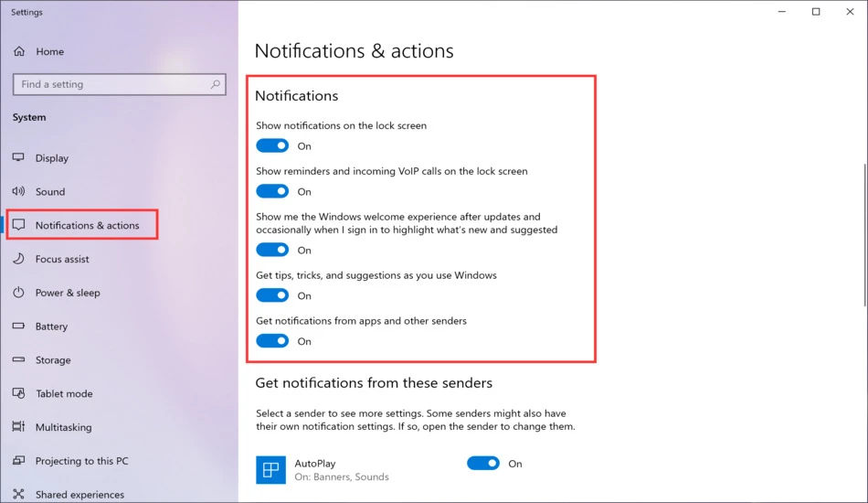The image size is (868, 503).
Task: Click the Notifications & actions speech bubble icon
Action: pyautogui.click(x=19, y=225)
